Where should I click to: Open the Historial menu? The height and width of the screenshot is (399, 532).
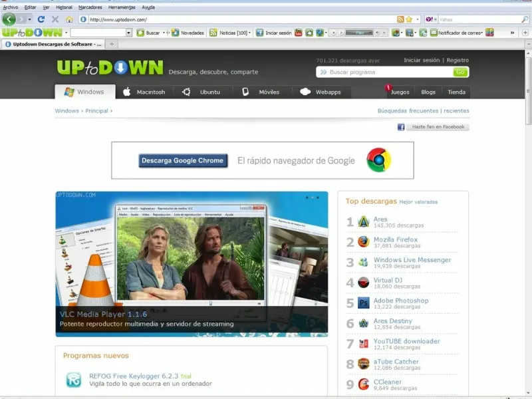[x=64, y=7]
